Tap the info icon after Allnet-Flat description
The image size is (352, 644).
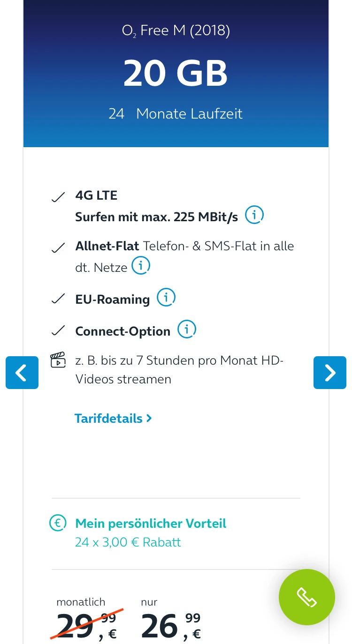tap(140, 266)
